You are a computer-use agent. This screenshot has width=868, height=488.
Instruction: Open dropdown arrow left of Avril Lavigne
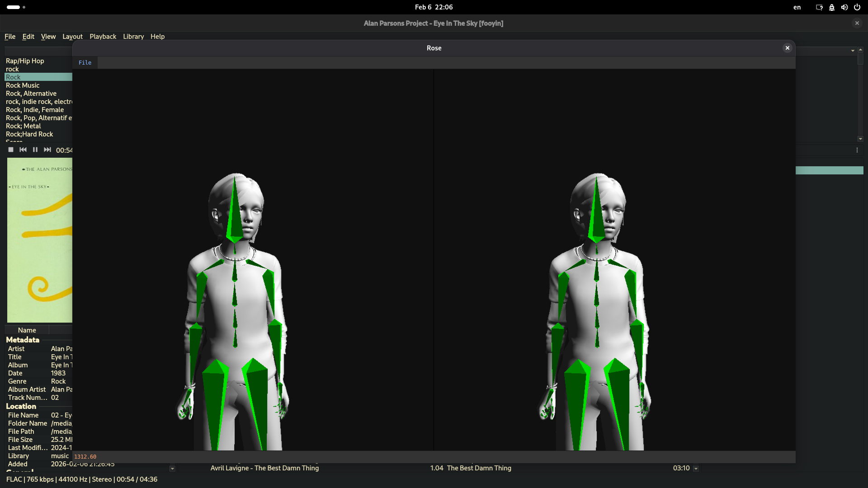click(x=172, y=469)
